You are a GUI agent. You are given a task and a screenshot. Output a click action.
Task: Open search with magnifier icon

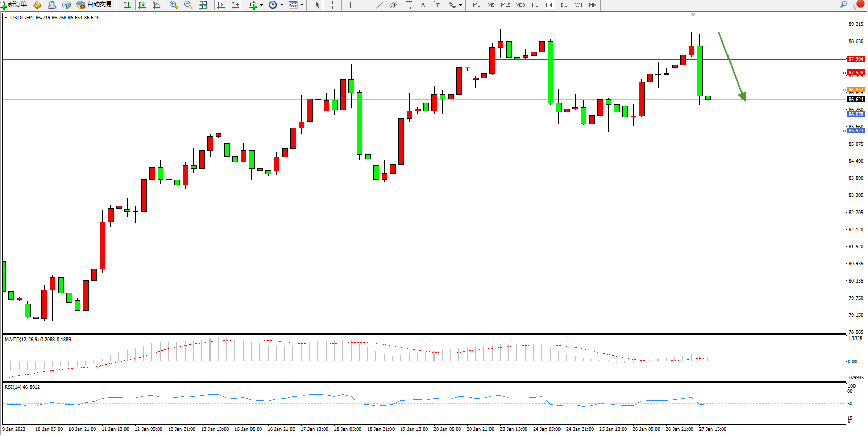[x=843, y=5]
